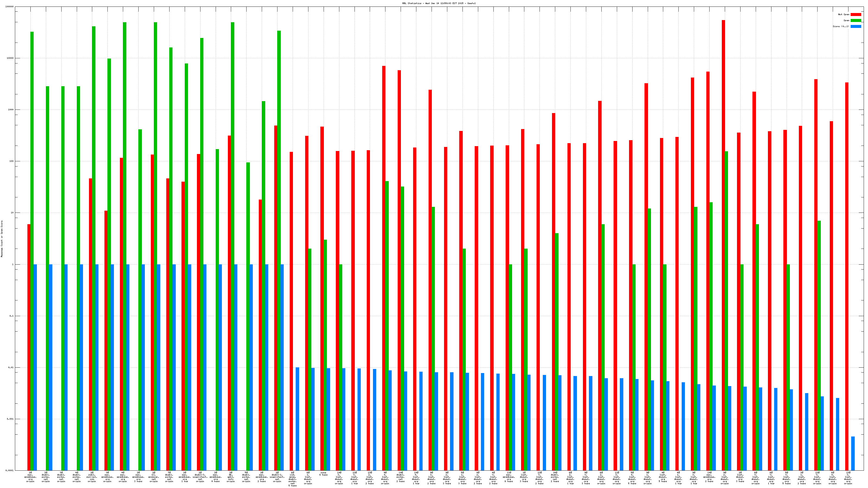Click the 'dnsbl-1.uceprotect.net origin' x-axis label

[277, 477]
